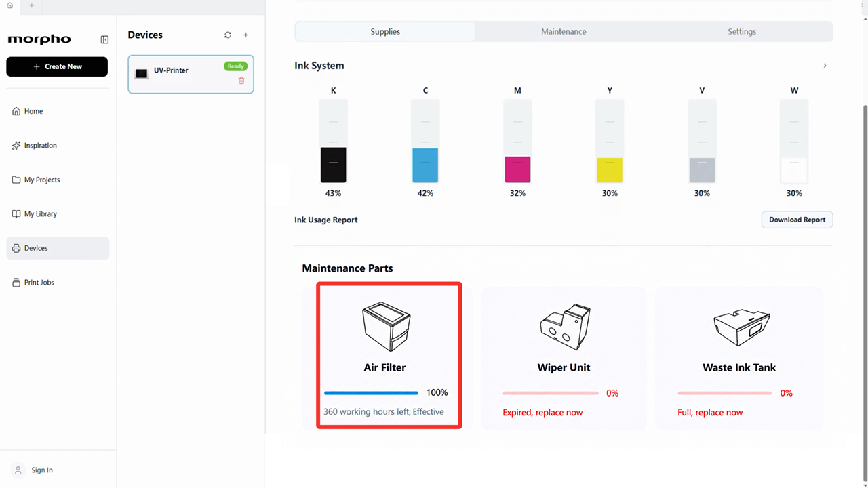Image resolution: width=868 pixels, height=488 pixels.
Task: Expand Ink System details chevron
Action: (825, 66)
